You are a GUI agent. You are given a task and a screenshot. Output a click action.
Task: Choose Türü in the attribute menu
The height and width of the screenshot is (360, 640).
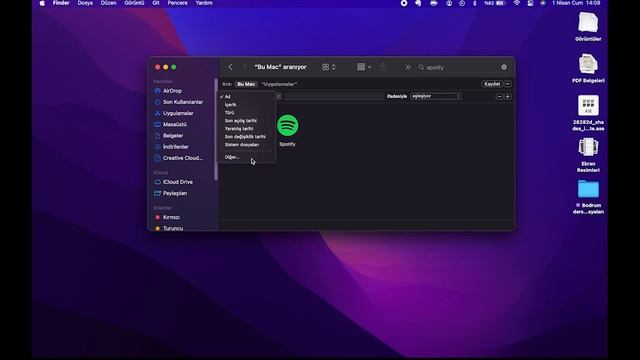coord(246,113)
